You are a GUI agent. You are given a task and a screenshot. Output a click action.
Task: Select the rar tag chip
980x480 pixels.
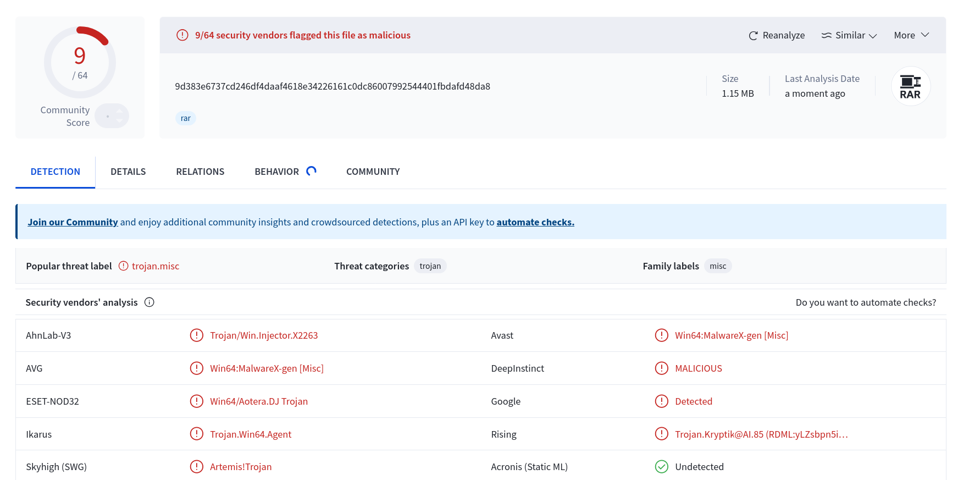pyautogui.click(x=186, y=118)
